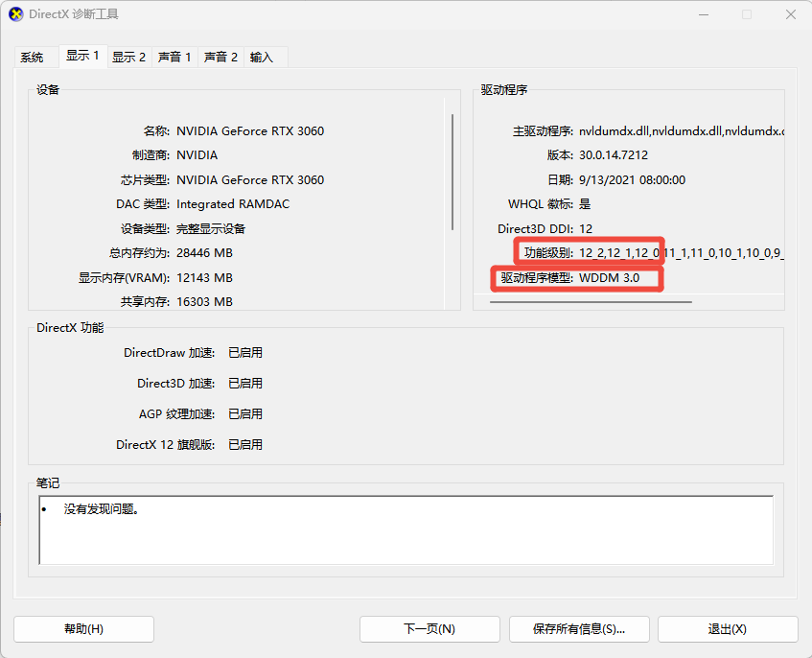Image resolution: width=812 pixels, height=658 pixels.
Task: Select the NVIDIA GeForce RTX 3060 name text
Action: [x=249, y=130]
